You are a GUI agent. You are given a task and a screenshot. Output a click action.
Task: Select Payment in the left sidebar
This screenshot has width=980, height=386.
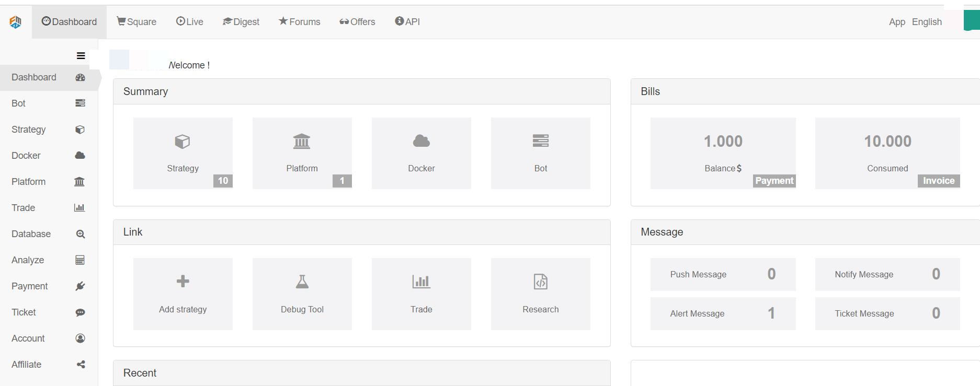click(x=49, y=286)
